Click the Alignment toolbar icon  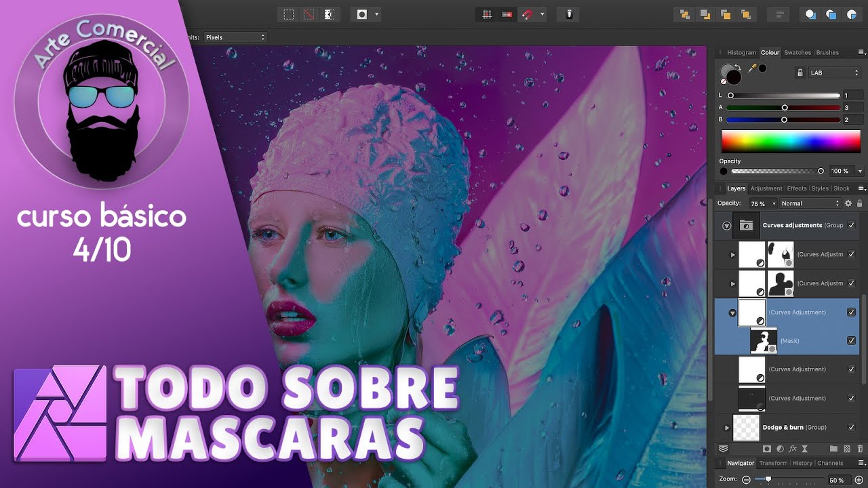click(x=779, y=14)
